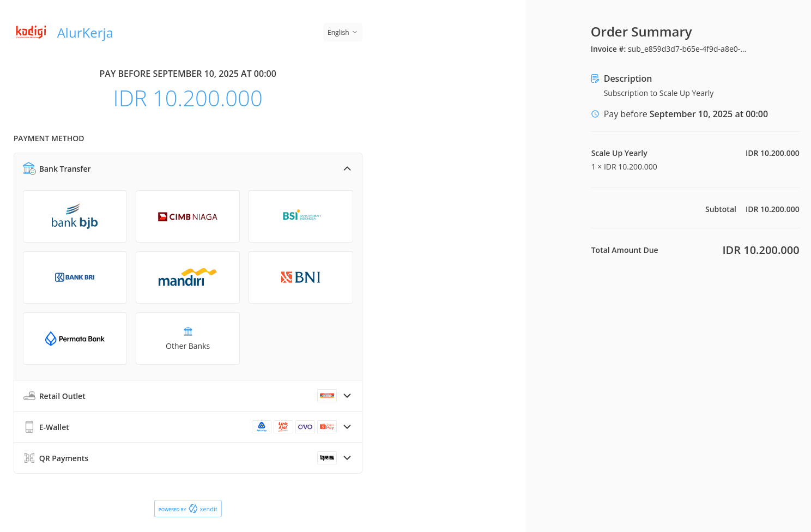Image resolution: width=811 pixels, height=532 pixels.
Task: Pick BSI as the payment bank
Action: 300,216
